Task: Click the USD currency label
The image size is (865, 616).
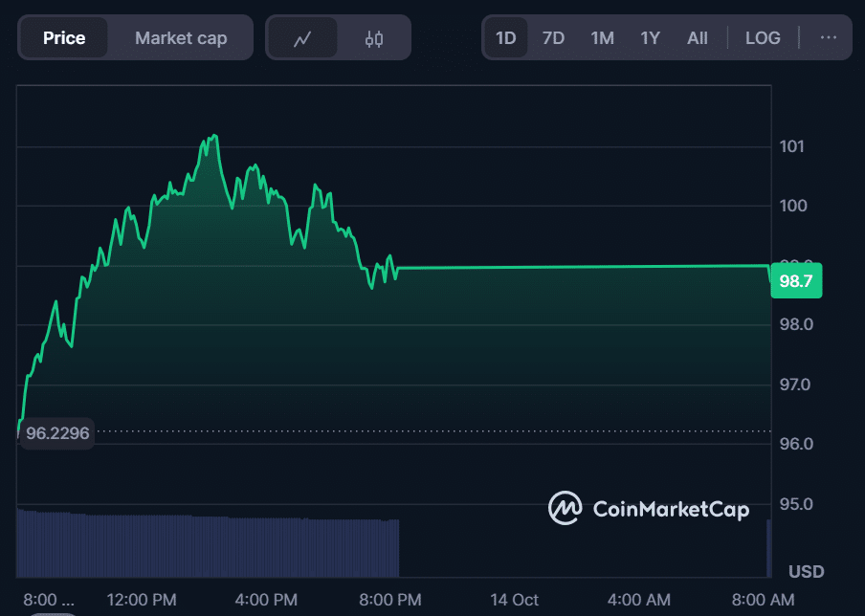Action: 806,572
